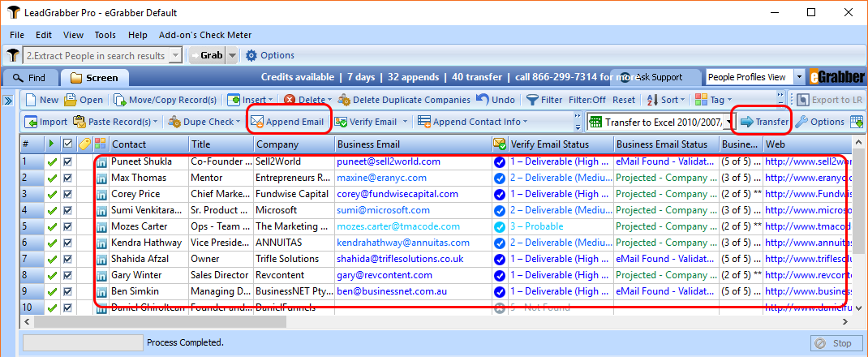Click the verify email envelope column header
The image size is (868, 357).
(x=500, y=144)
